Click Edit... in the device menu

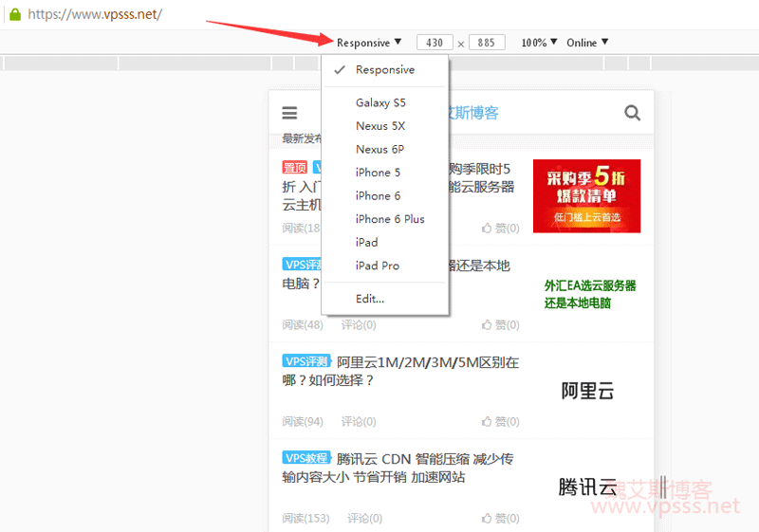tap(370, 299)
